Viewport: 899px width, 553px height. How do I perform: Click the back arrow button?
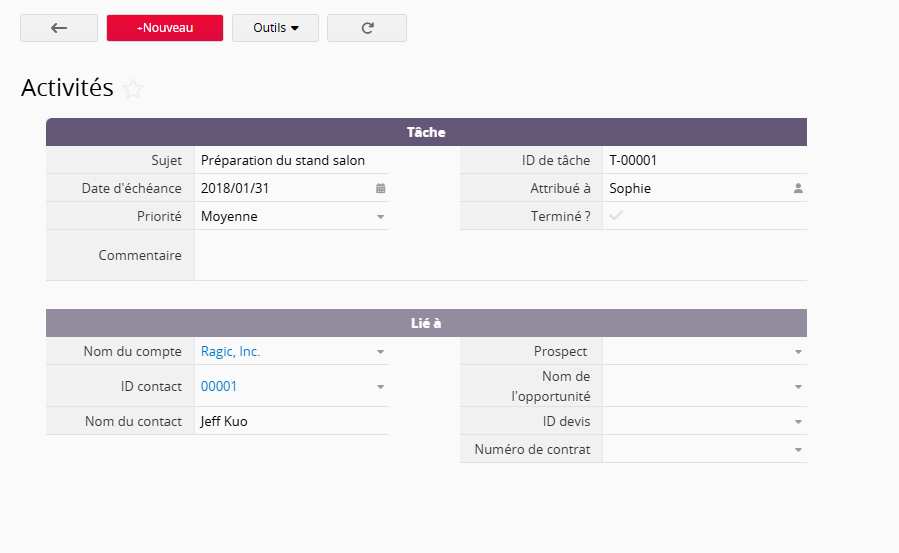(x=59, y=28)
